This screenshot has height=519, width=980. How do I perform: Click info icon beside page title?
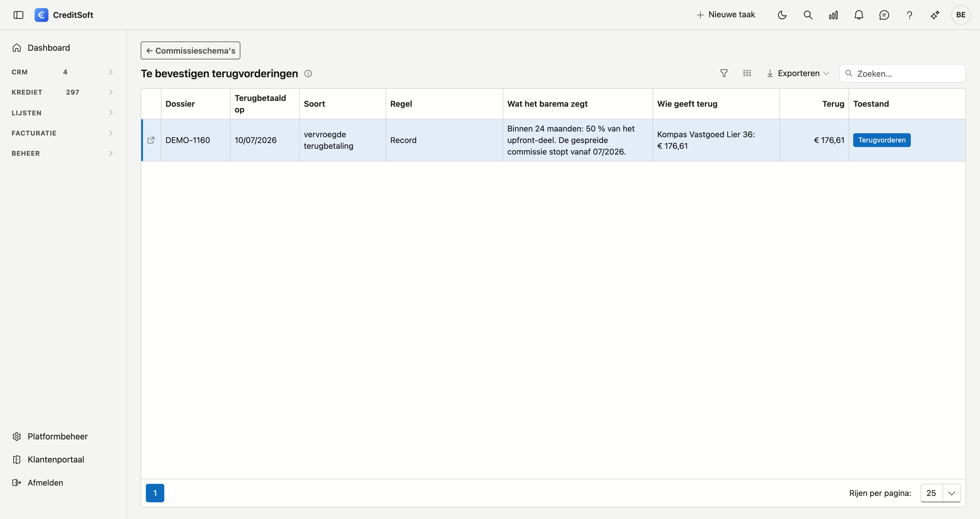click(x=308, y=74)
